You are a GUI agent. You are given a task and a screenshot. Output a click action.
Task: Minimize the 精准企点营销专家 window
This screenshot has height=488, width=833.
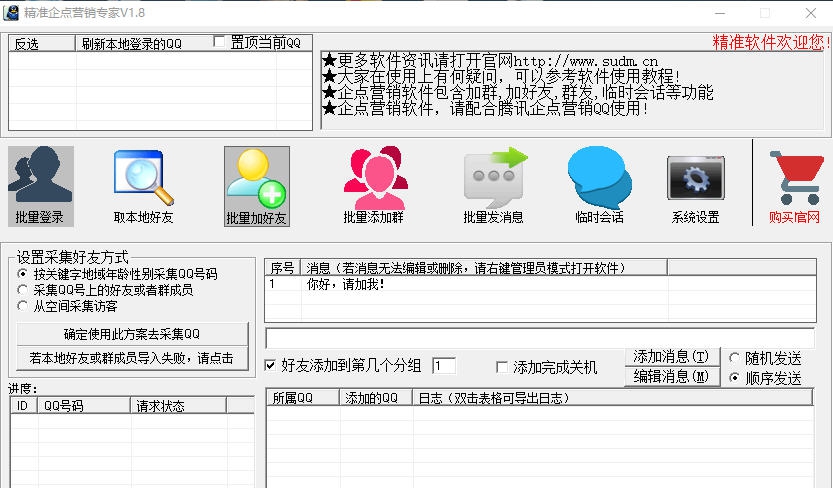[x=720, y=13]
